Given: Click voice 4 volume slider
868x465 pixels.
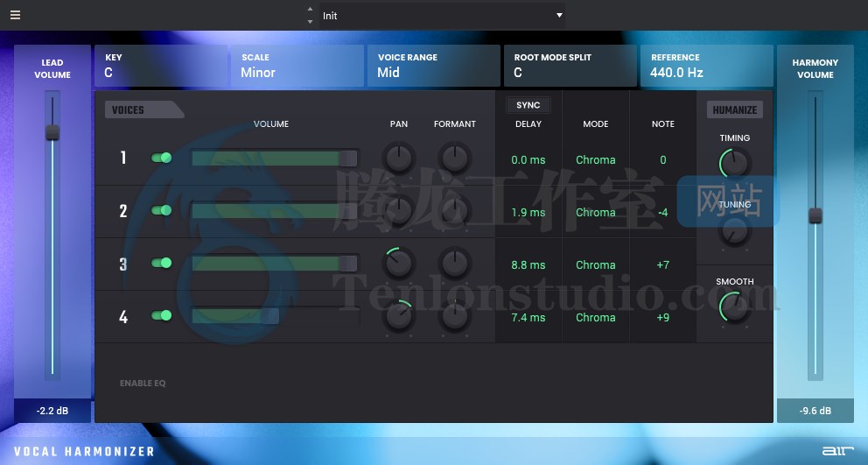Looking at the screenshot, I should 275,316.
